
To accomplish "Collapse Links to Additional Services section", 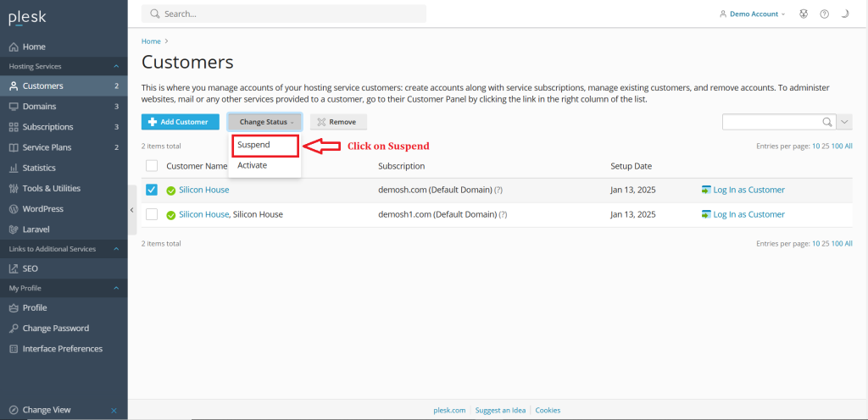I will coord(116,249).
